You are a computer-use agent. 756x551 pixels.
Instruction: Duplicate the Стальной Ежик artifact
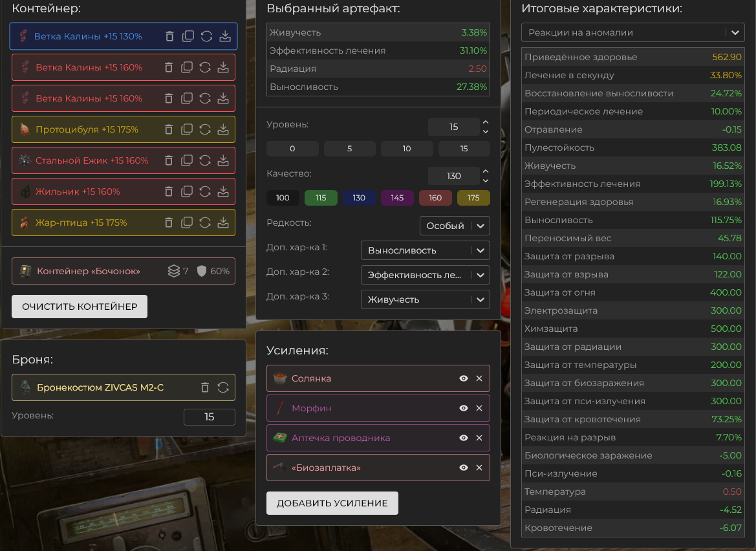(x=187, y=160)
